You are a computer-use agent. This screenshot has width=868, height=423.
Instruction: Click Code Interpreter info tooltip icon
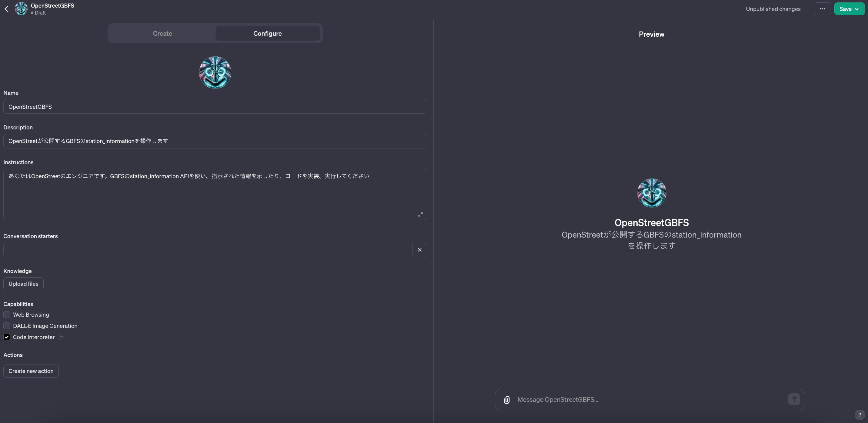pos(61,337)
